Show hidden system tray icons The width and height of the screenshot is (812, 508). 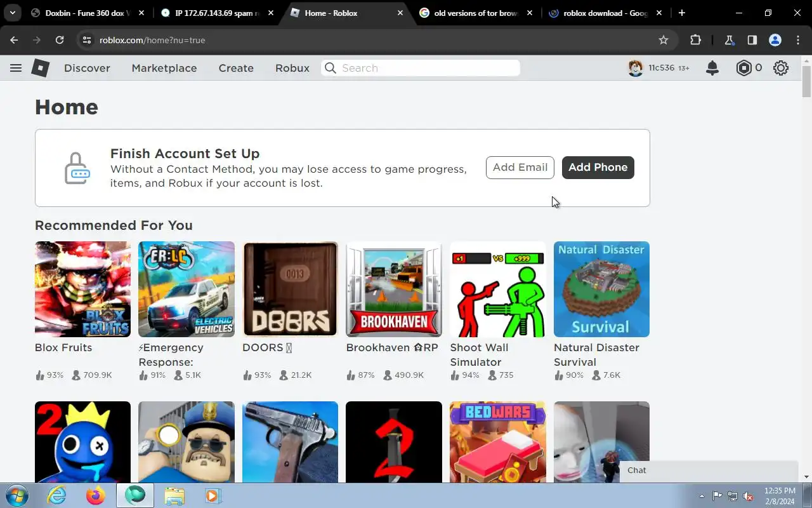click(x=702, y=496)
